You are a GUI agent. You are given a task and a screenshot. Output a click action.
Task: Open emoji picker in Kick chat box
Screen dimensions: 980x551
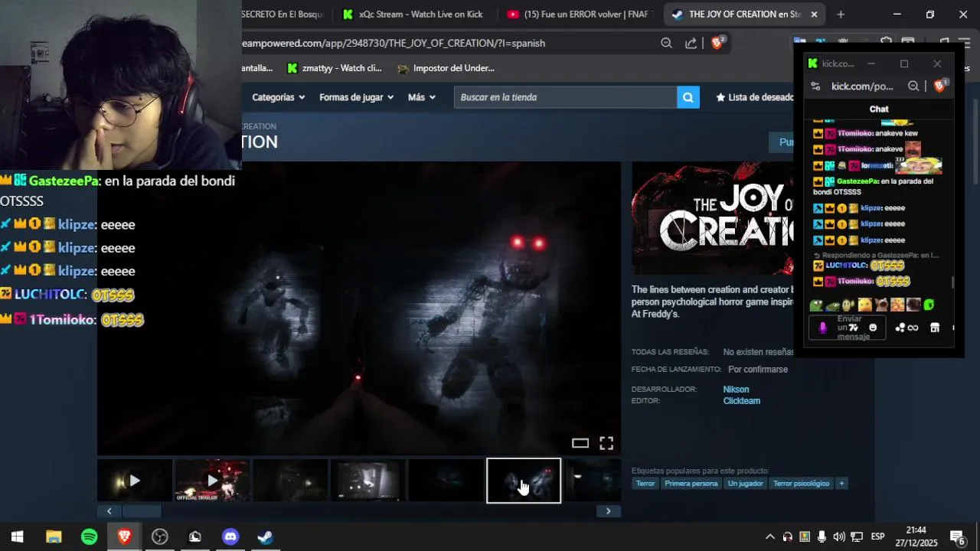coord(873,328)
